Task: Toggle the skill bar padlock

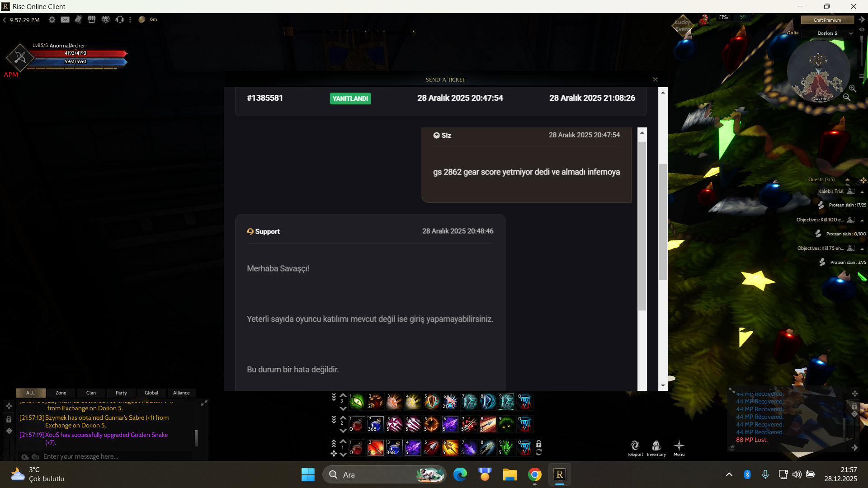Action: click(538, 444)
